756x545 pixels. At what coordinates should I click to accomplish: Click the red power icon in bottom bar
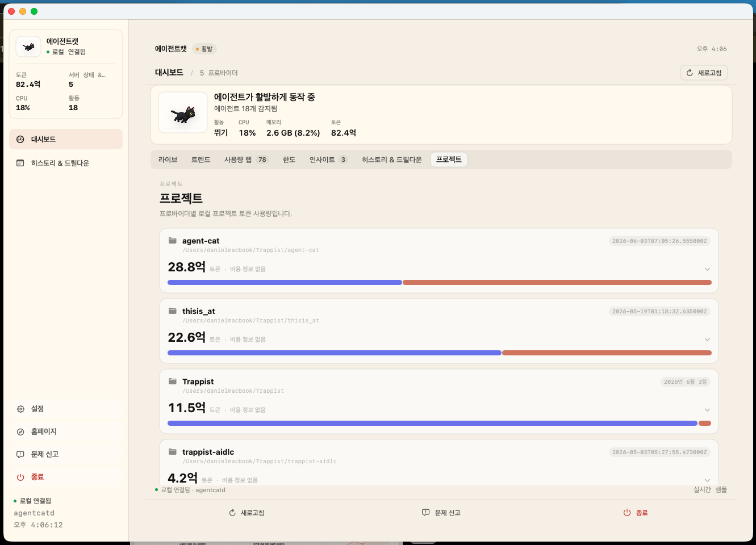pyautogui.click(x=627, y=513)
